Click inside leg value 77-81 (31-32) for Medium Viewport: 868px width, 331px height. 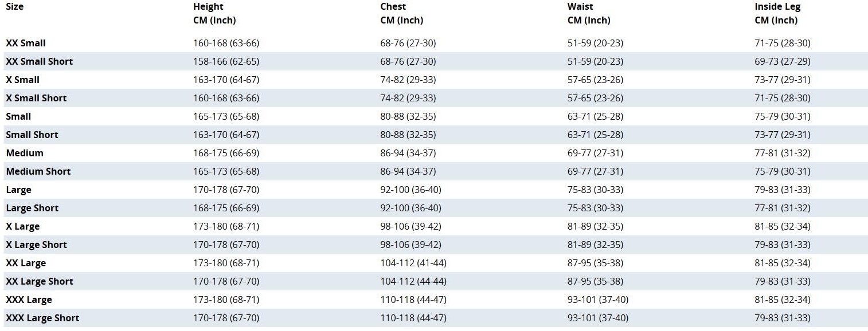pyautogui.click(x=783, y=153)
